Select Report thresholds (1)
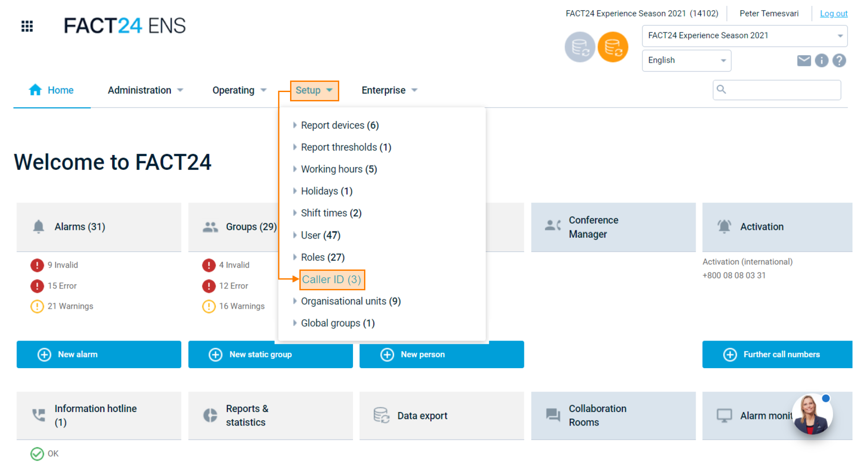 (346, 147)
